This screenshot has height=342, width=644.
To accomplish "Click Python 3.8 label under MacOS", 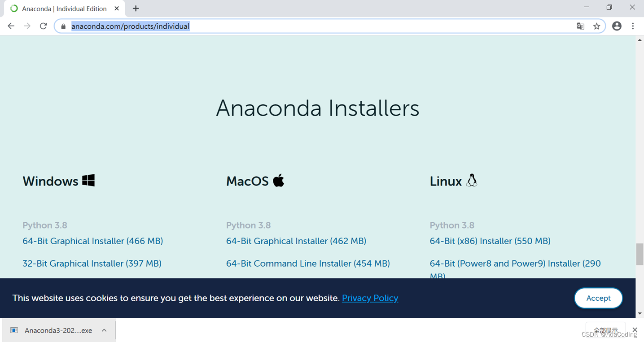I will tap(249, 225).
